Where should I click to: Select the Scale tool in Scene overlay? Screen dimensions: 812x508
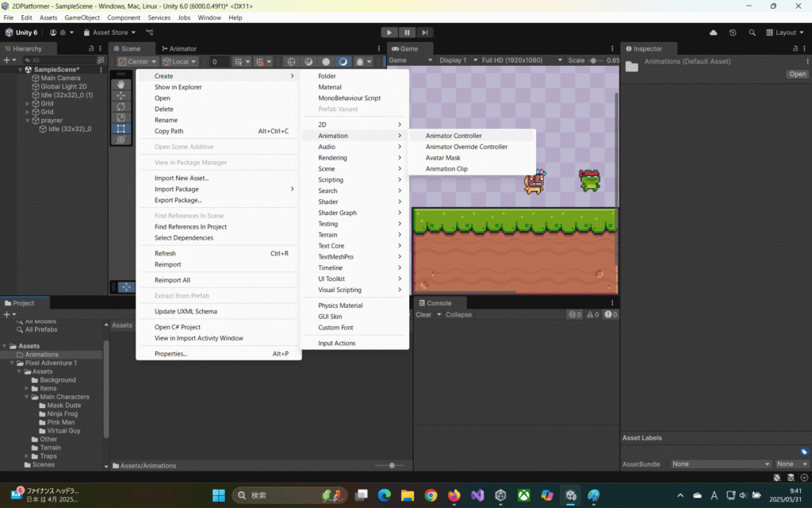click(121, 117)
